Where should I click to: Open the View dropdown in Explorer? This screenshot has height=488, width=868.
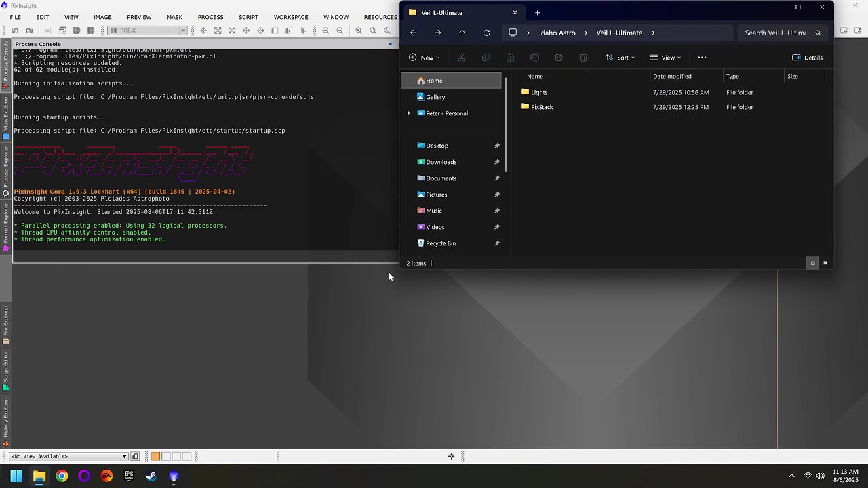tap(665, 58)
